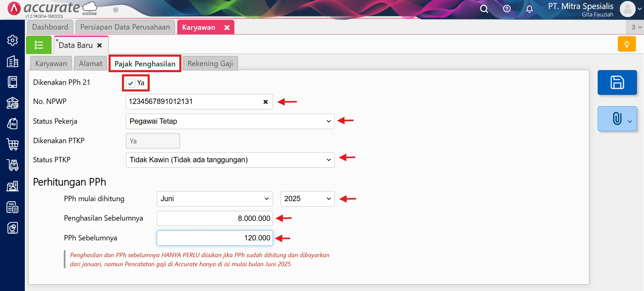Open the Status PTKP dropdown

tap(230, 160)
